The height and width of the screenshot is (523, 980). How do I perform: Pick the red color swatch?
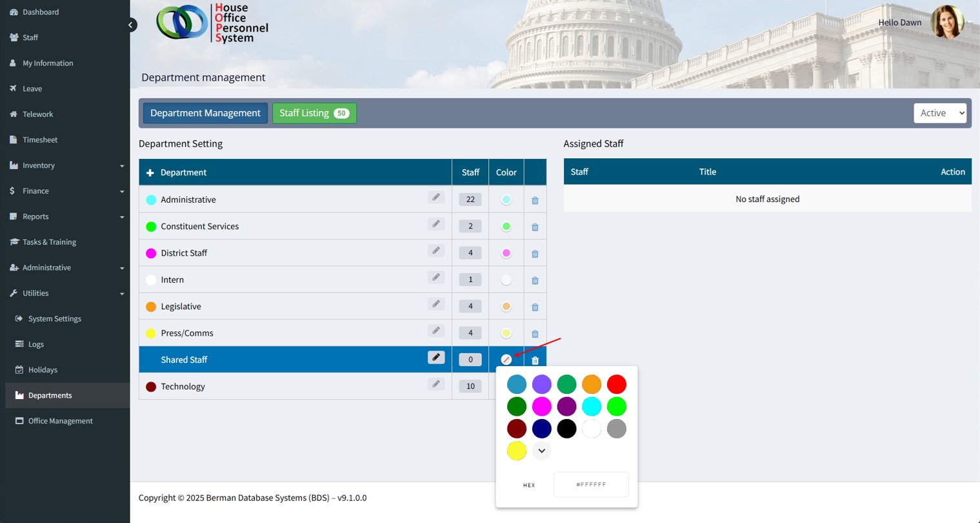(x=616, y=384)
